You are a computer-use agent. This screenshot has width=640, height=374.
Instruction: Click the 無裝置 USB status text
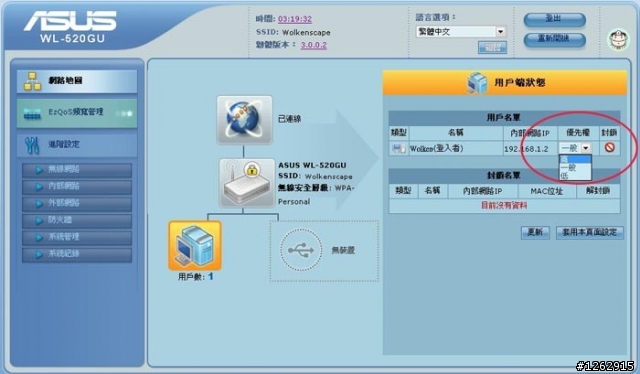click(x=343, y=250)
